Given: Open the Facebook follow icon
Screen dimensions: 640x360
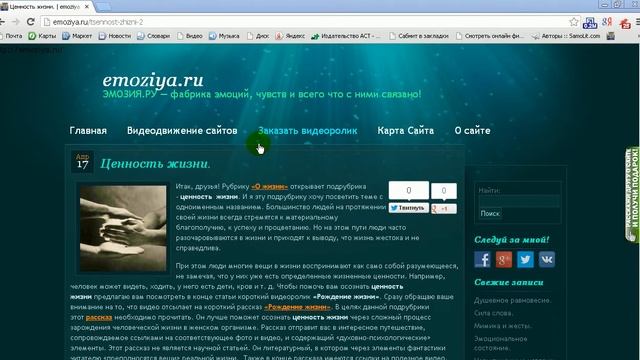Looking at the screenshot, I should pos(482,260).
